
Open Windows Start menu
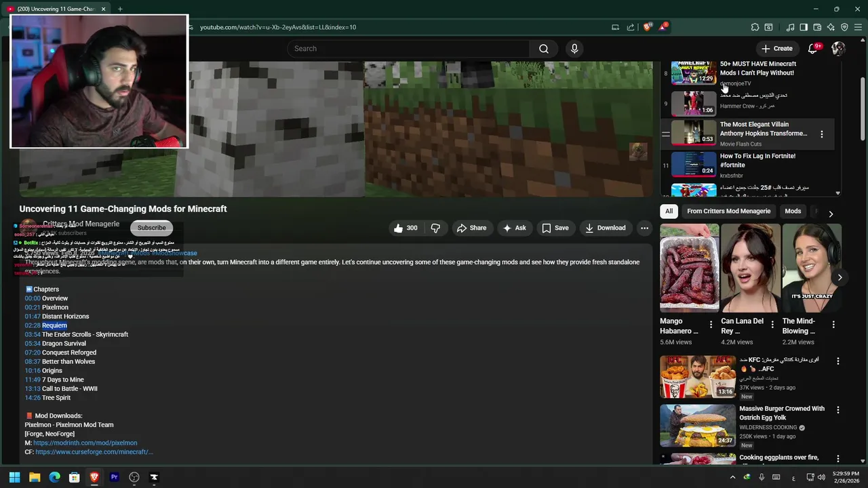[14, 477]
